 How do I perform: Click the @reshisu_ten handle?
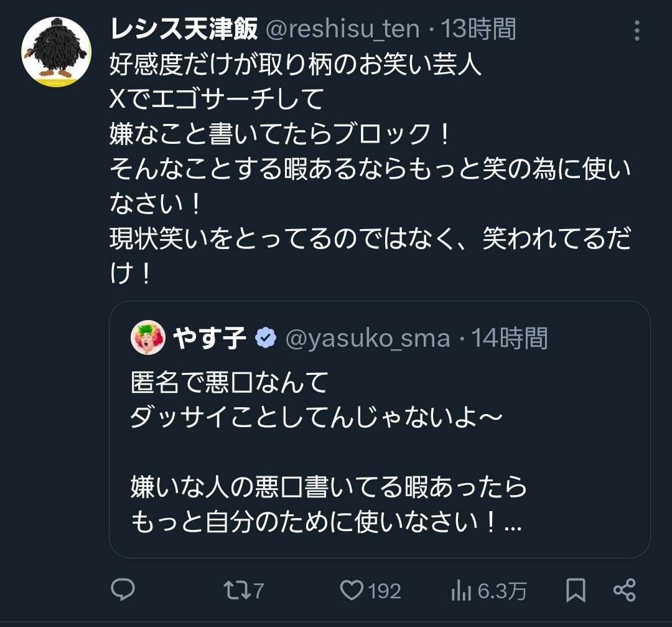coord(342,29)
